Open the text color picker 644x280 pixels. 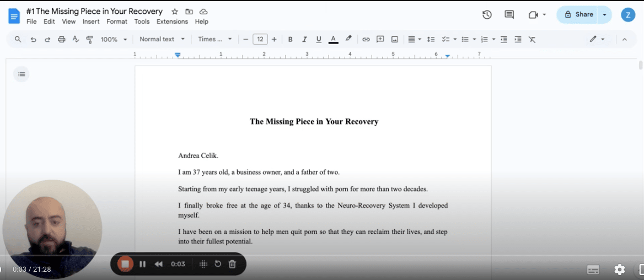tap(333, 39)
